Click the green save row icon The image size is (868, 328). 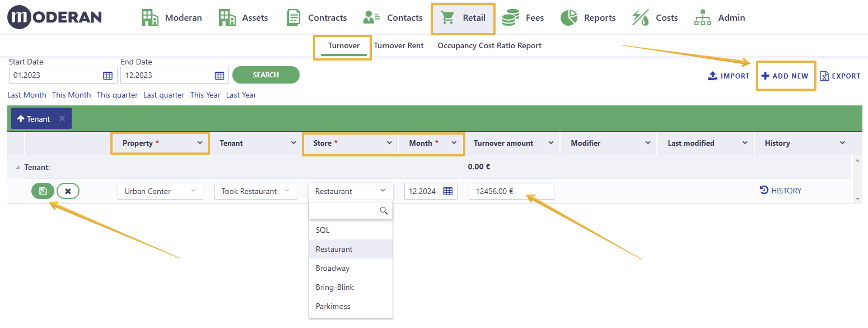tap(43, 191)
